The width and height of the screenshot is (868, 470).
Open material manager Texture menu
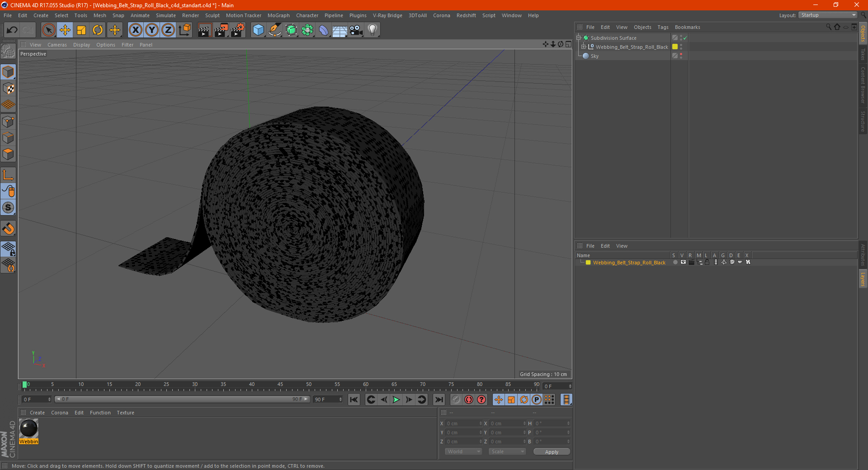click(125, 413)
